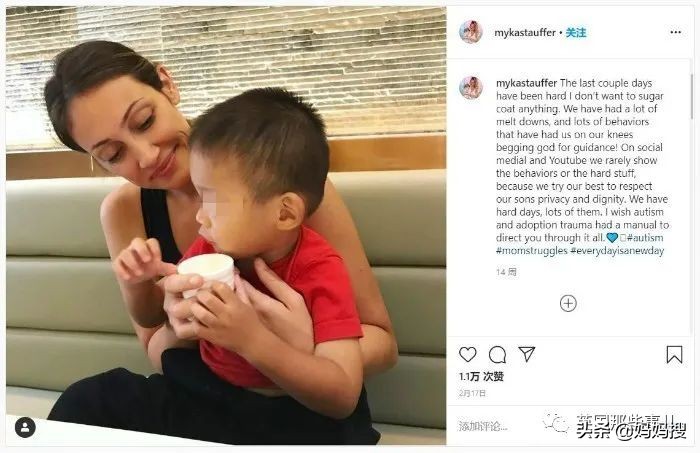Like the post with the heart icon
Image resolution: width=700 pixels, height=453 pixels.
coord(467,354)
